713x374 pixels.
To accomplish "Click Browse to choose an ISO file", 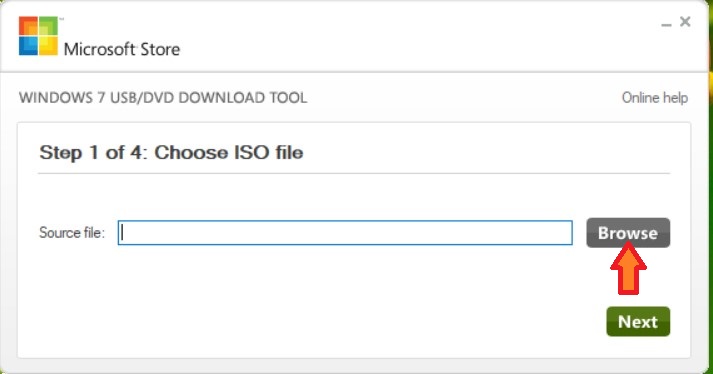I will pyautogui.click(x=628, y=233).
